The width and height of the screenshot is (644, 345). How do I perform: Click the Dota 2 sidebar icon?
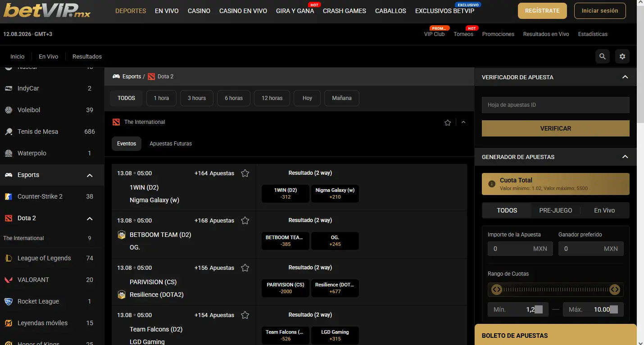(9, 218)
